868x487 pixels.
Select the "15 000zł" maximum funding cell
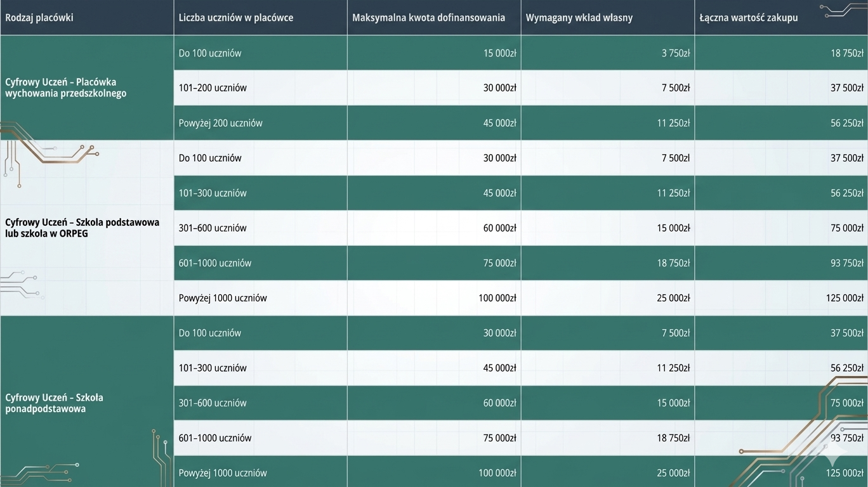point(499,53)
